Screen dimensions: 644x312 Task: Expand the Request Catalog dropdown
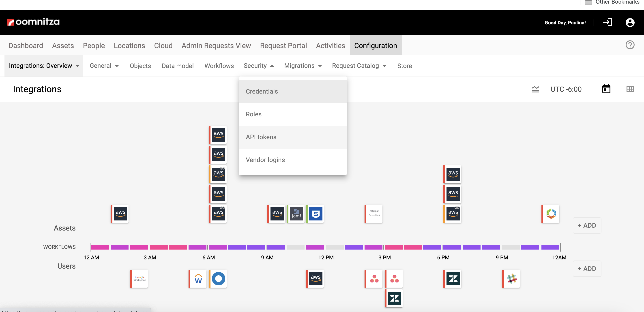(x=359, y=66)
